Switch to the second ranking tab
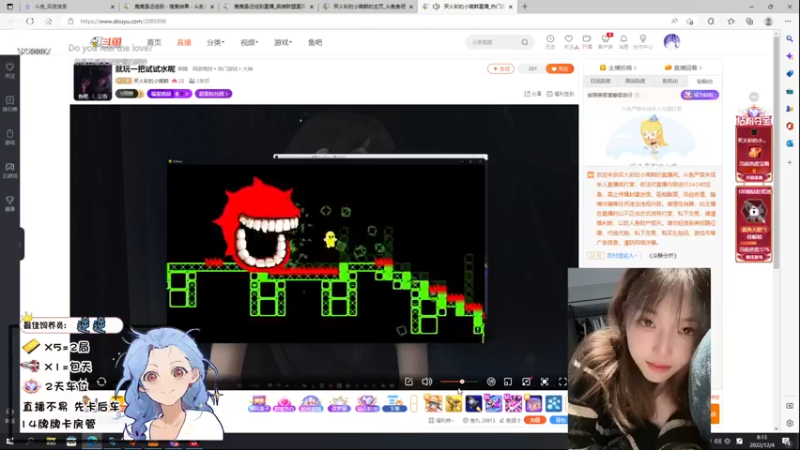800x450 pixels. click(635, 81)
